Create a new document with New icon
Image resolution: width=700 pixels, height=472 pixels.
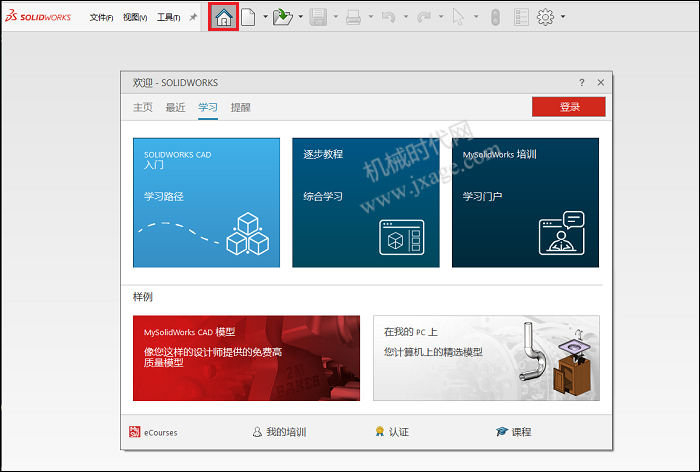248,17
